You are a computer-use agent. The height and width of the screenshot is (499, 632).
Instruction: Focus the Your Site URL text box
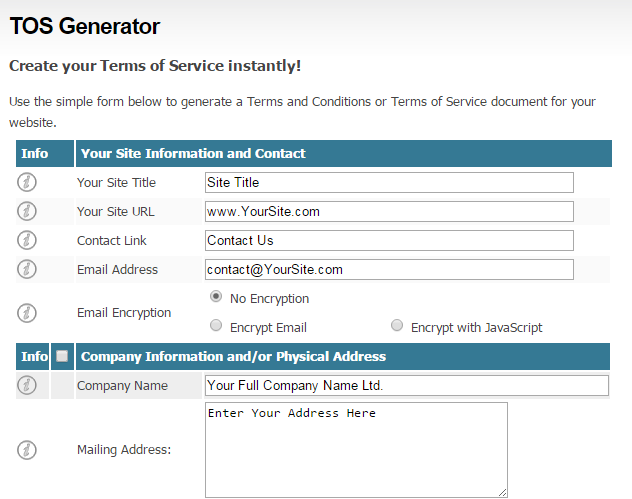coord(388,211)
